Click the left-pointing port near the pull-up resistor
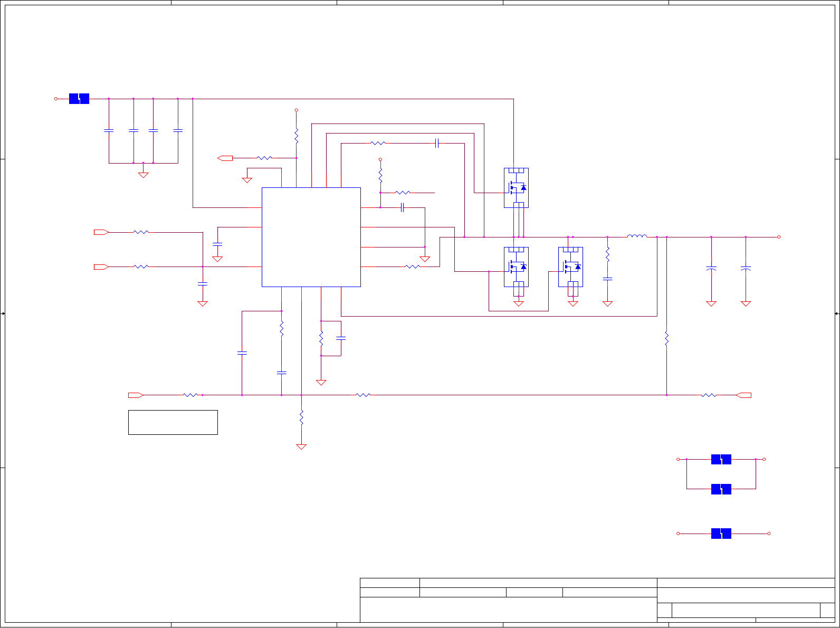This screenshot has height=628, width=840. tap(225, 158)
